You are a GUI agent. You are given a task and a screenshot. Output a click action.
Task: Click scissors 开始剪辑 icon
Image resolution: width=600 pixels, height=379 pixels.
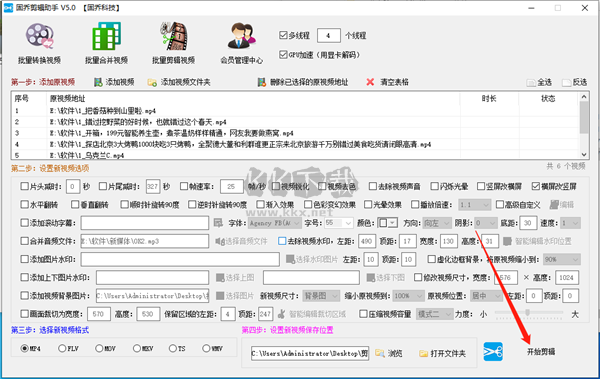point(493,351)
